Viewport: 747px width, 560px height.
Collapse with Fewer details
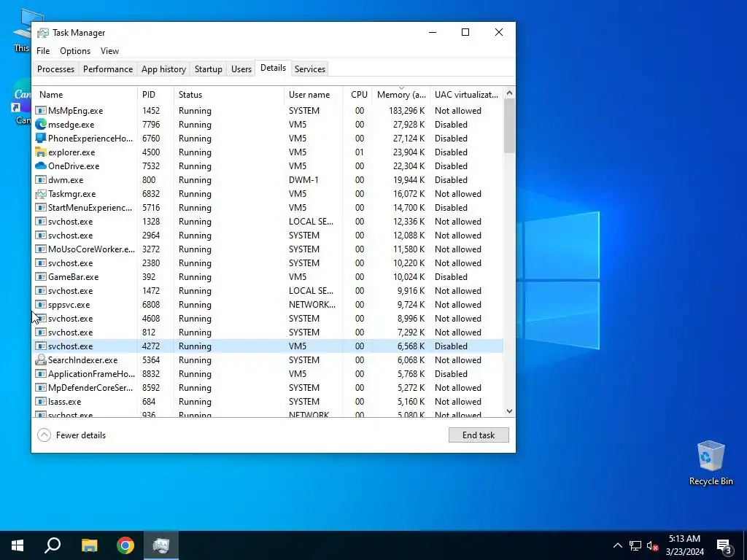pyautogui.click(x=71, y=435)
